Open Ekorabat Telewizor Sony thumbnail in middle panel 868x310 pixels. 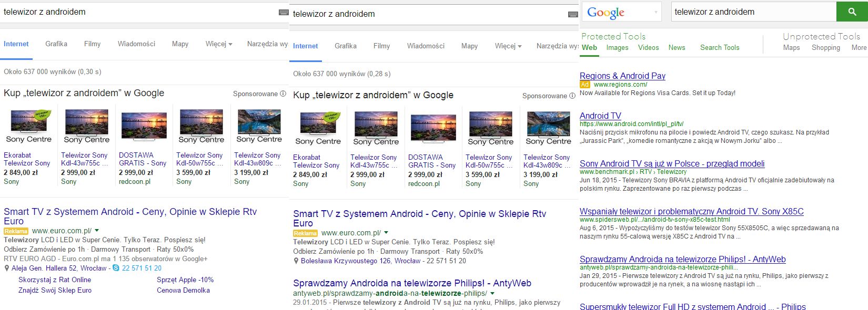coord(318,129)
